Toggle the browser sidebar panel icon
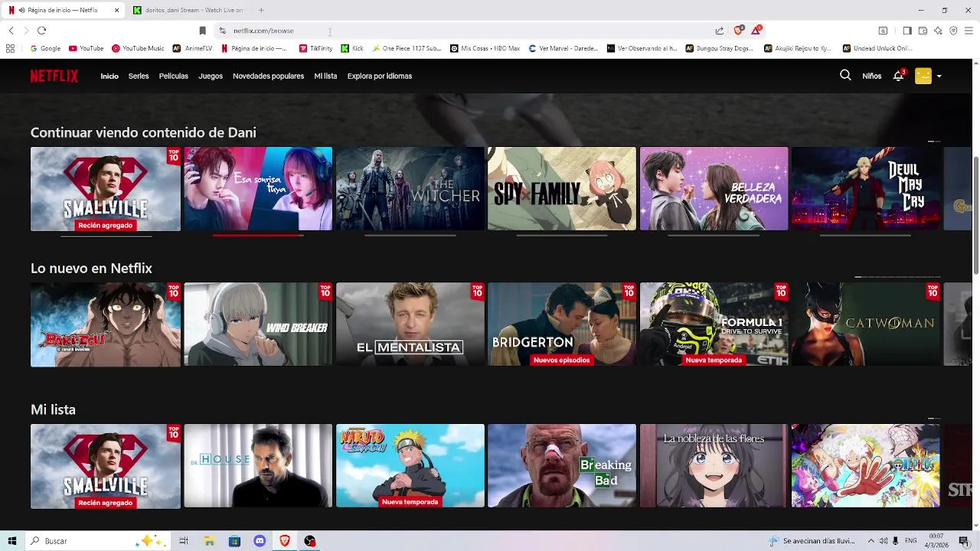 (907, 31)
